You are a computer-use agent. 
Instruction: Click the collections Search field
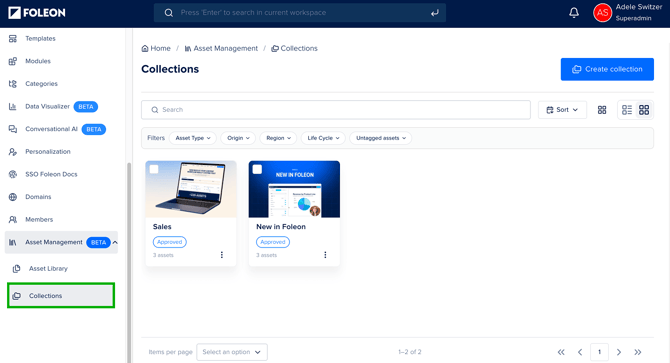336,110
